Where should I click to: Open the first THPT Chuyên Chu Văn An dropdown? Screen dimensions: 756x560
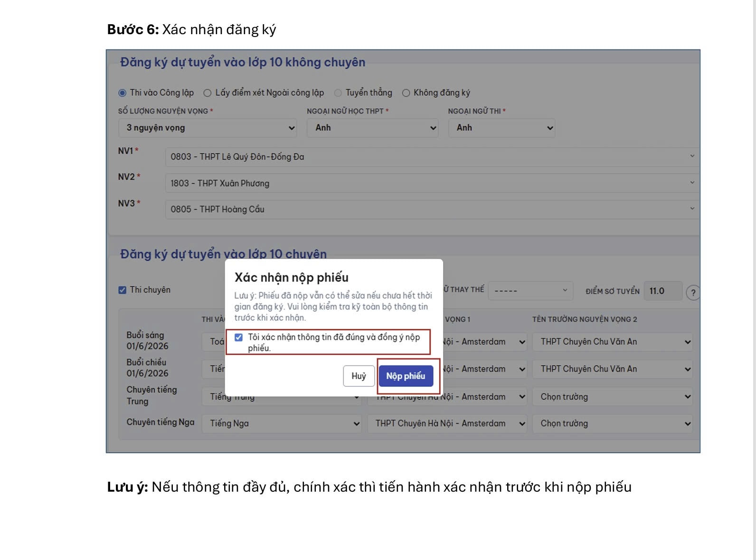pos(612,342)
